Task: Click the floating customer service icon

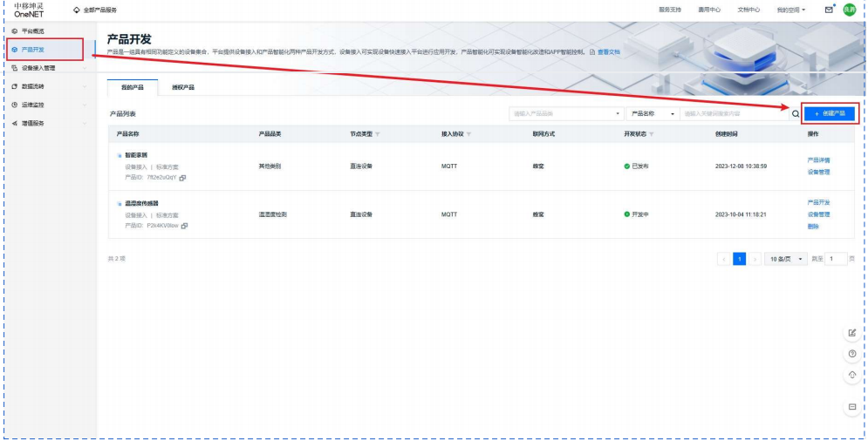Action: pos(852,375)
